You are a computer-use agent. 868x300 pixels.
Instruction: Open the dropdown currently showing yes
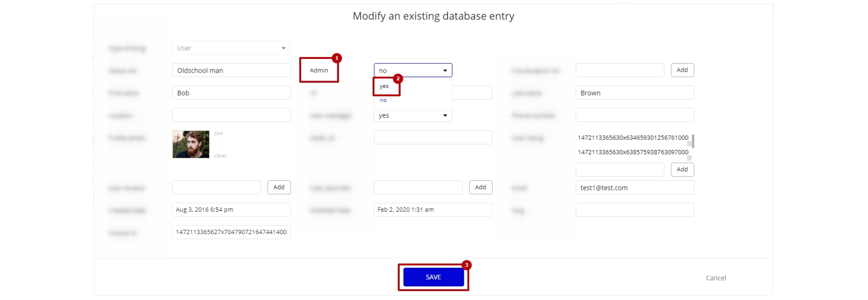click(413, 115)
